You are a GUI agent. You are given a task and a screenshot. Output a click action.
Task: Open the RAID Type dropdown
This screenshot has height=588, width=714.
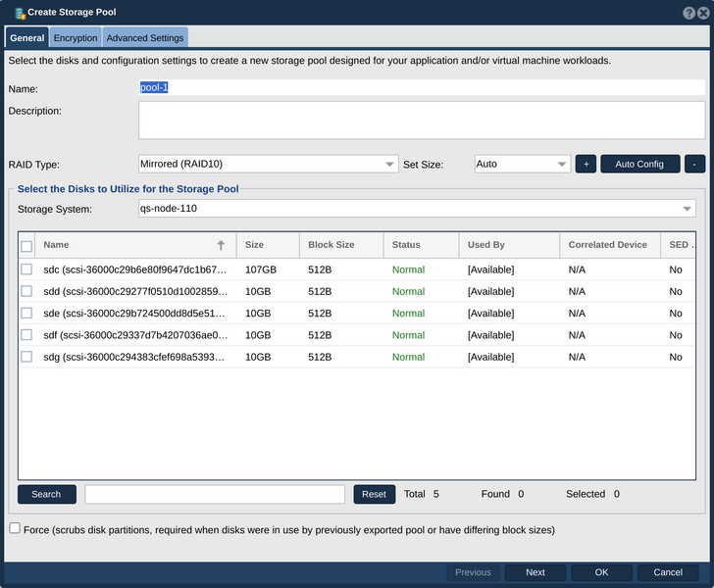(x=268, y=164)
